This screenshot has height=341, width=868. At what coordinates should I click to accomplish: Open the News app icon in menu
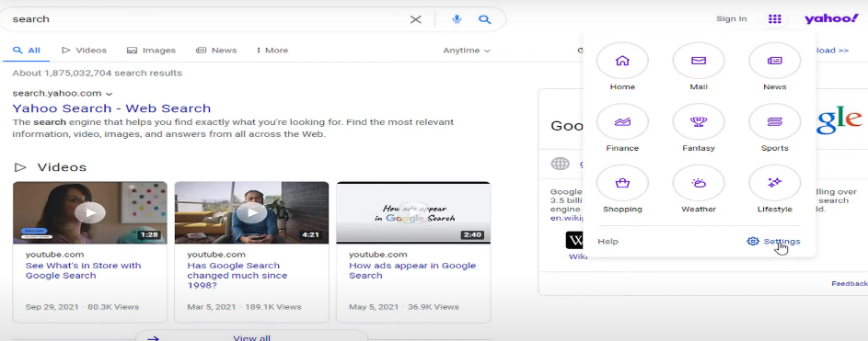tap(774, 61)
